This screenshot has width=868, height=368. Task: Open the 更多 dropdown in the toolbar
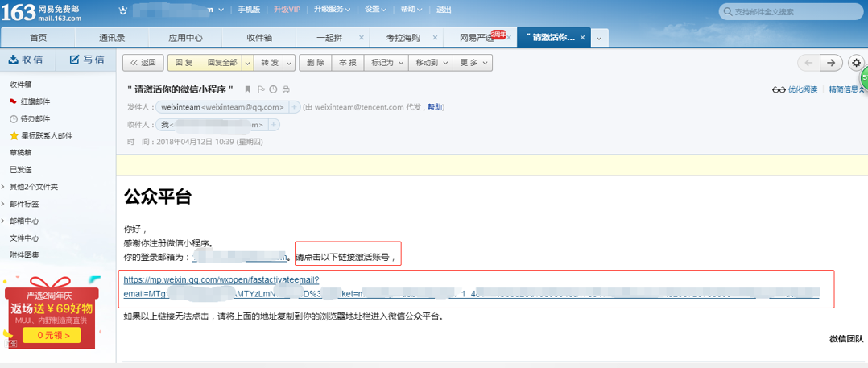(x=473, y=63)
